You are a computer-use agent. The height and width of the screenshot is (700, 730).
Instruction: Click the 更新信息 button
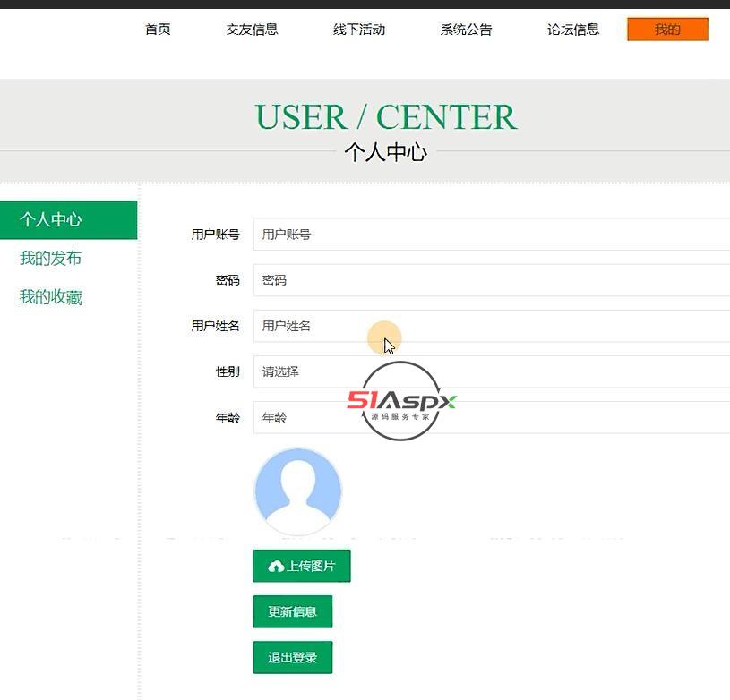(293, 611)
